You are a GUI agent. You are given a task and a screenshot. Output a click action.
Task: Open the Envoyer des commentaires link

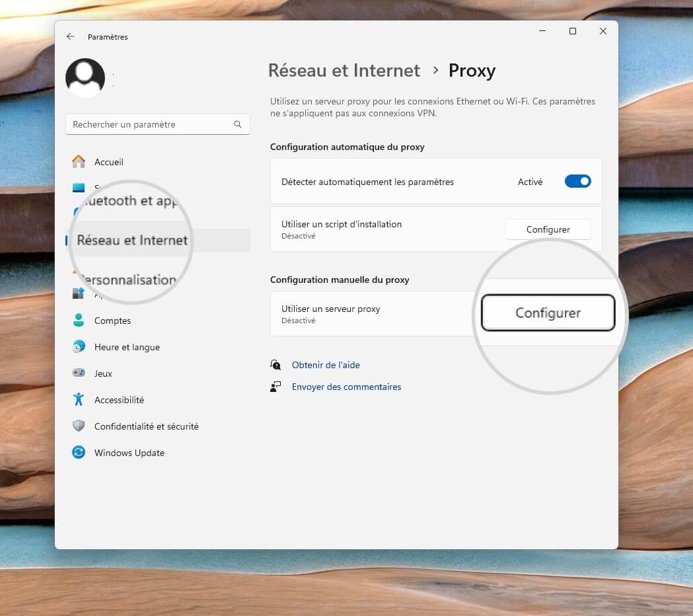346,387
